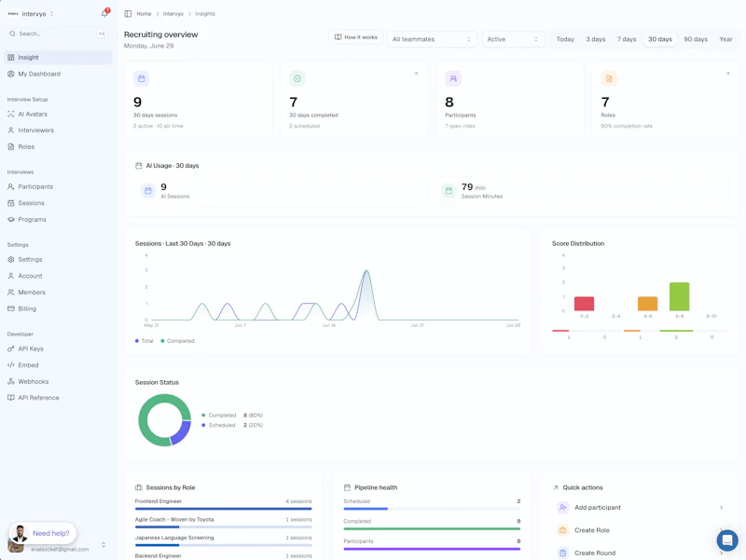This screenshot has width=746, height=560.
Task: Open the intervyo workspace switcher
Action: click(x=31, y=14)
